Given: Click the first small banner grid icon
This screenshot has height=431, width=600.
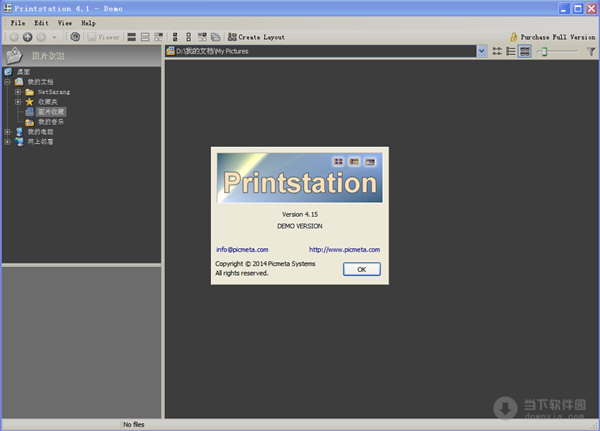Looking at the screenshot, I should point(338,162).
